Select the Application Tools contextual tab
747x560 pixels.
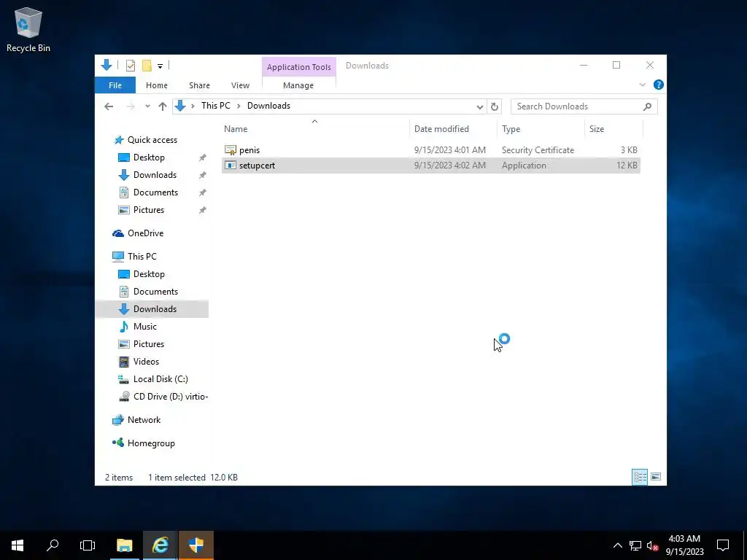point(298,67)
